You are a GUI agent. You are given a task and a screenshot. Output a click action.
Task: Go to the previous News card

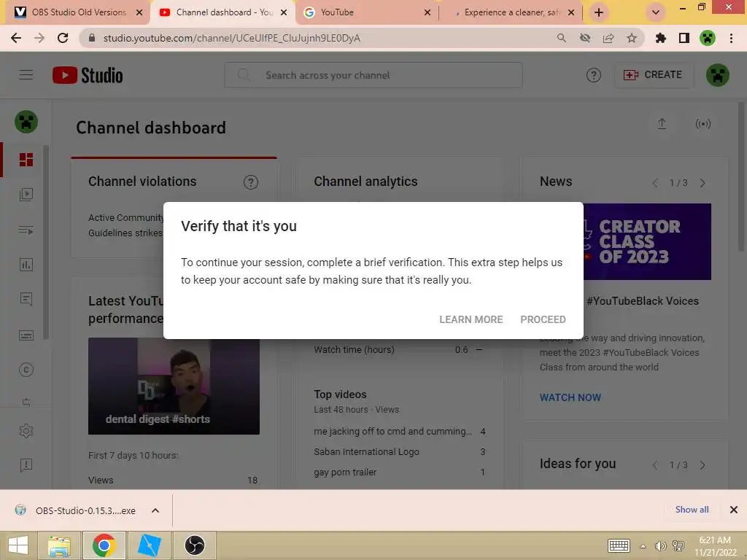tap(655, 183)
